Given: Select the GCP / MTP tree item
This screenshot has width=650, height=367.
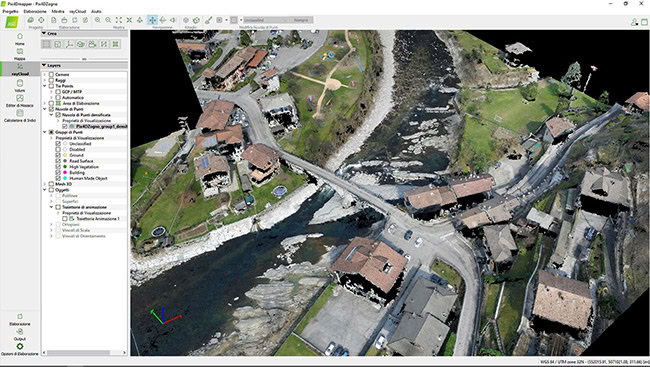Looking at the screenshot, I should pyautogui.click(x=72, y=92).
